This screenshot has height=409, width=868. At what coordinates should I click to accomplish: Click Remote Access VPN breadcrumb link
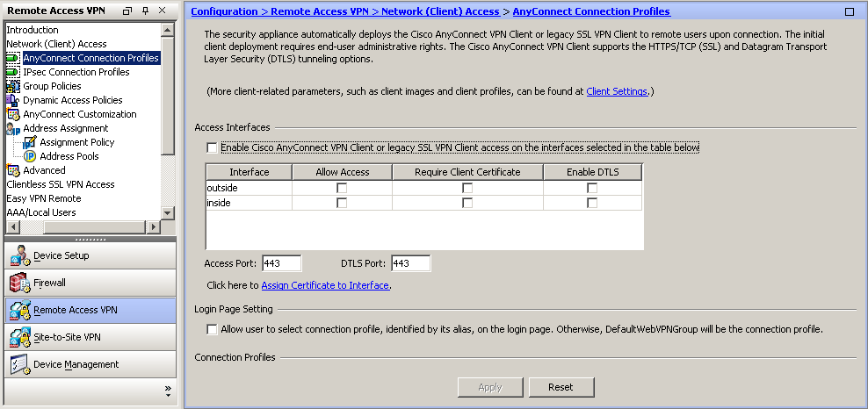320,11
